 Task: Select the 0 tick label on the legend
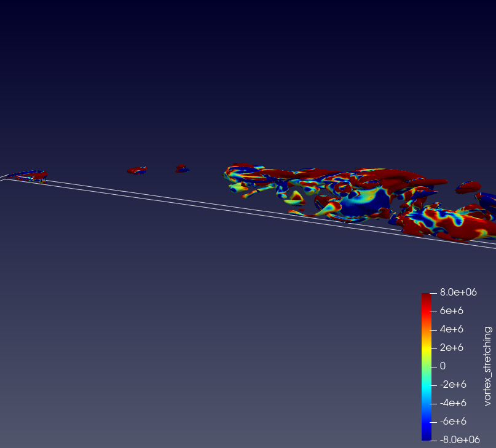click(x=443, y=366)
